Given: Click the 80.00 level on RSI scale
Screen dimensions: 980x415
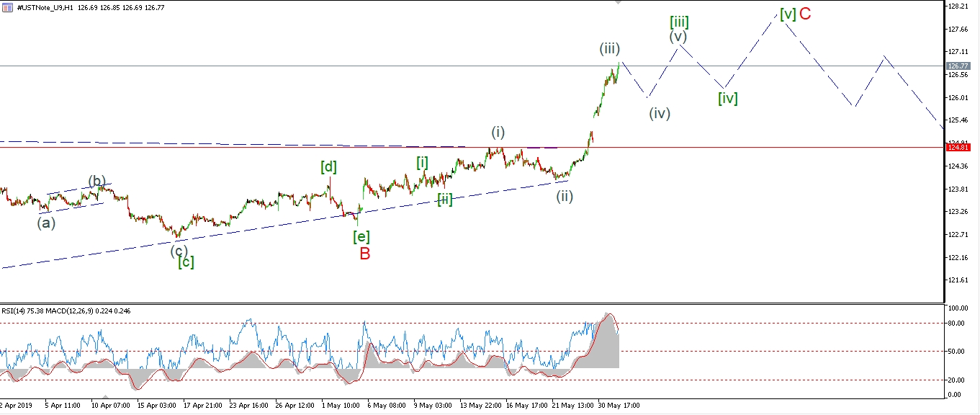Looking at the screenshot, I should [956, 323].
